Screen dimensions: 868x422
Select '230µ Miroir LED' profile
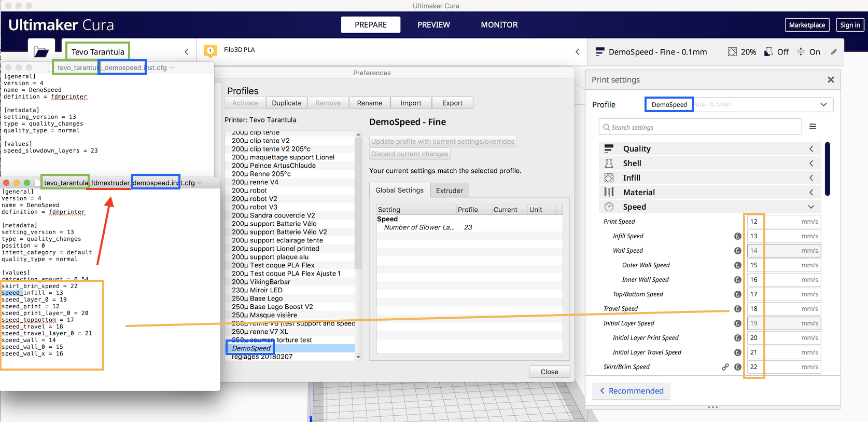tap(289, 290)
